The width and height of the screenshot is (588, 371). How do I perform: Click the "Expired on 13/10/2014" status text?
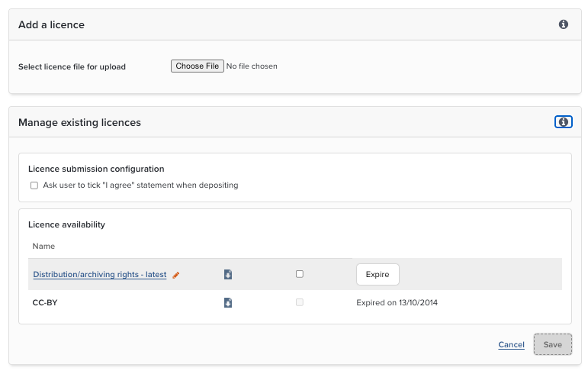[x=397, y=302]
